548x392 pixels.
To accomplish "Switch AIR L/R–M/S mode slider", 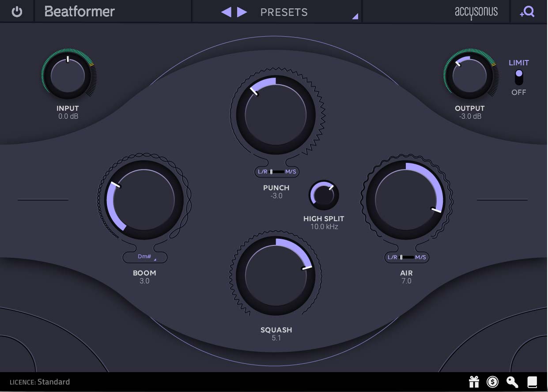I will click(407, 257).
